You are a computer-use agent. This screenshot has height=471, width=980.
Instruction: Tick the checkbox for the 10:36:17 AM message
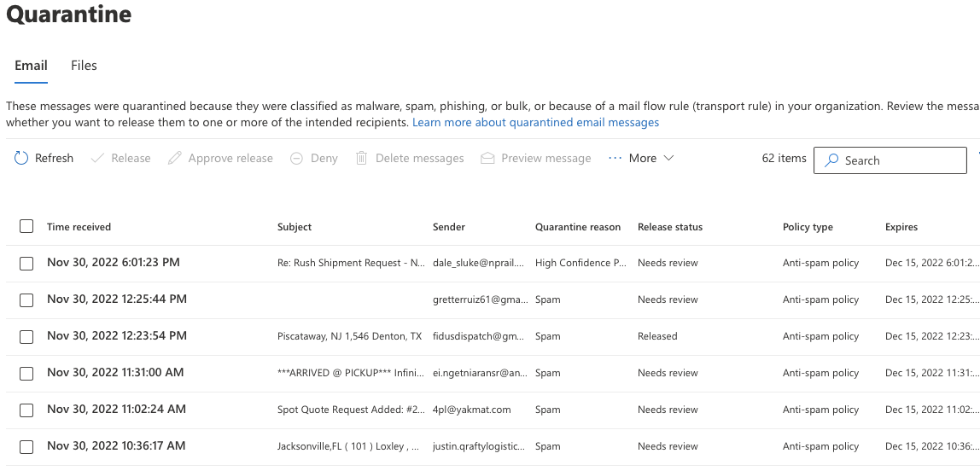click(x=26, y=447)
